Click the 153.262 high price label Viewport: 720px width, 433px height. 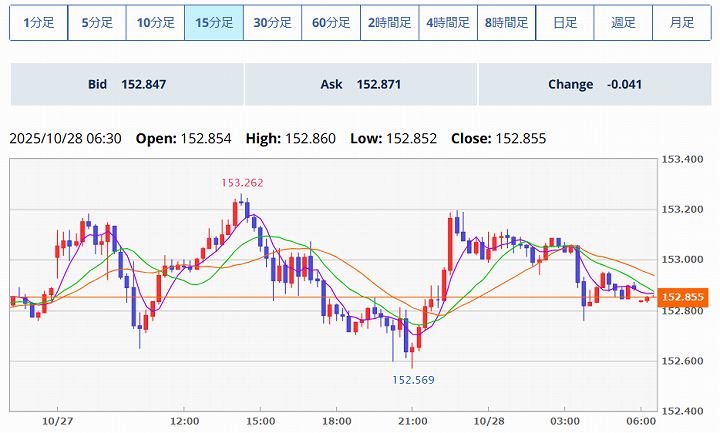tap(242, 183)
